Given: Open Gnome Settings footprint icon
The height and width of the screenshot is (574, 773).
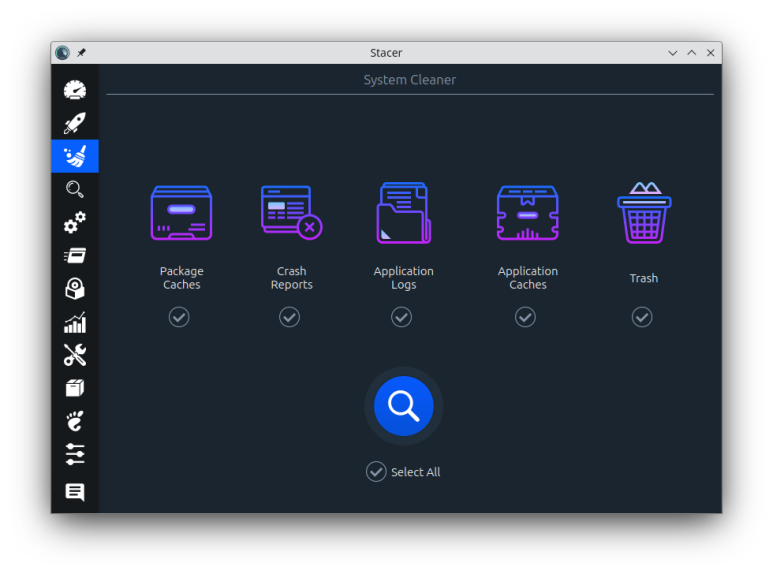Looking at the screenshot, I should click(75, 421).
